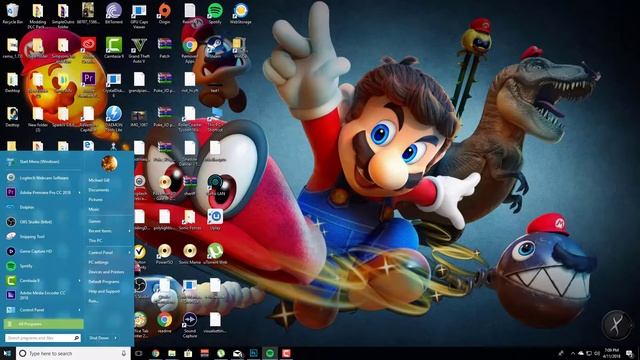Open PC settings from Start menu
640x360 pixels.
click(98, 262)
